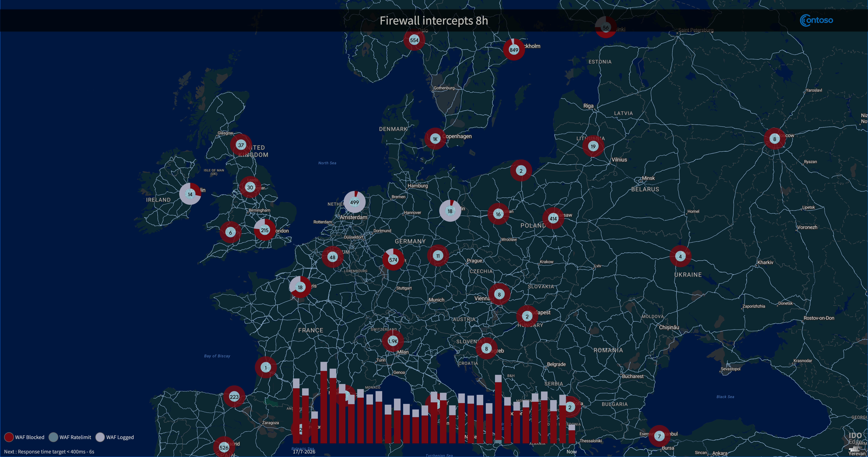Click the 'Munich' city label
Screen dimensions: 868x457
click(x=436, y=300)
